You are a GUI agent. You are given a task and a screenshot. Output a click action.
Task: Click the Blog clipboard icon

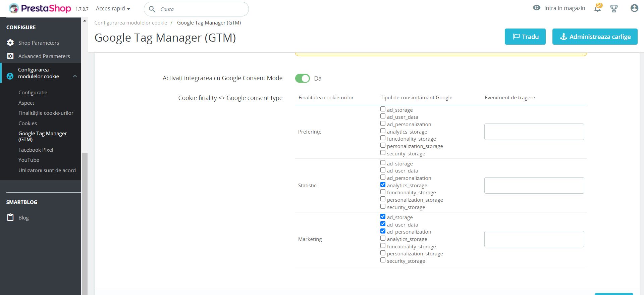[x=10, y=217]
